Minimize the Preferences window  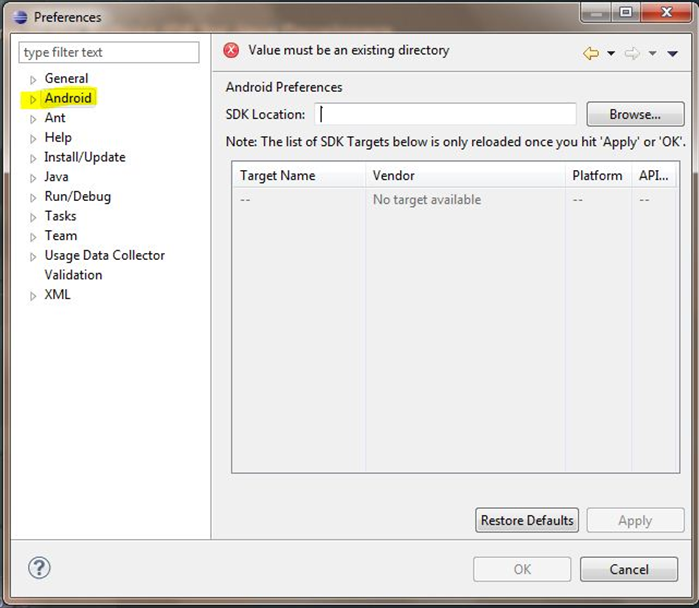[x=596, y=12]
